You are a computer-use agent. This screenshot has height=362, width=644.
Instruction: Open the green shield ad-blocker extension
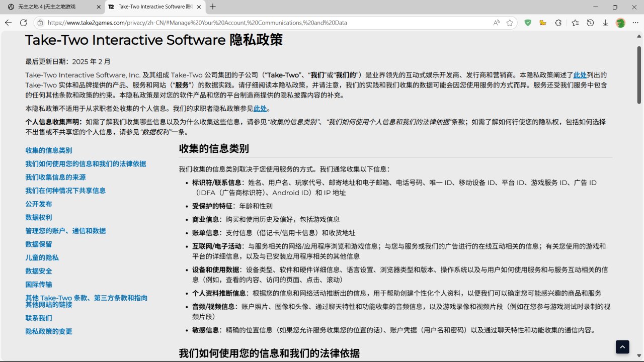tap(528, 23)
